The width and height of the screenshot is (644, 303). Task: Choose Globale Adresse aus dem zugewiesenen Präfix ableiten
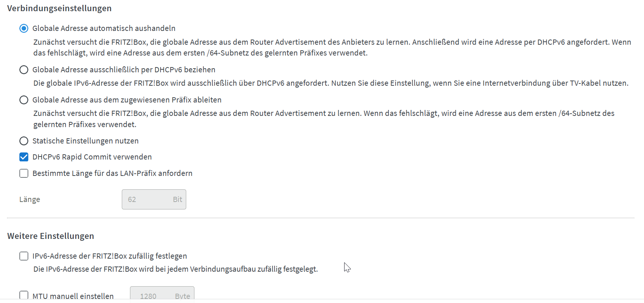pos(24,100)
